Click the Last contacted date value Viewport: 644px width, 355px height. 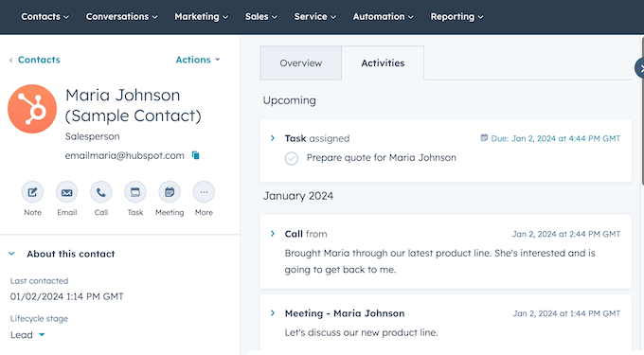(67, 296)
